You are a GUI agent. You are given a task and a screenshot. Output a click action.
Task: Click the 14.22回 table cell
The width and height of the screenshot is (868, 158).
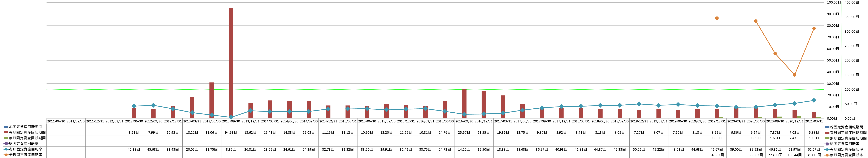coord(464,149)
